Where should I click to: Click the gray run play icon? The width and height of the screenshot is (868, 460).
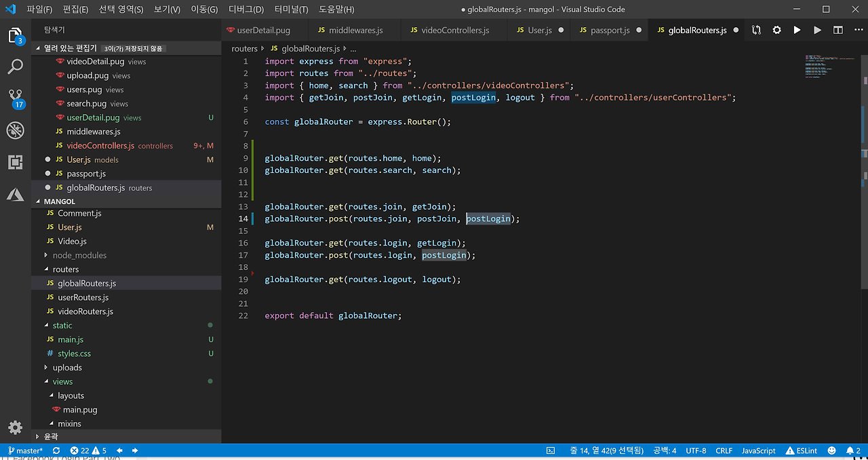817,30
